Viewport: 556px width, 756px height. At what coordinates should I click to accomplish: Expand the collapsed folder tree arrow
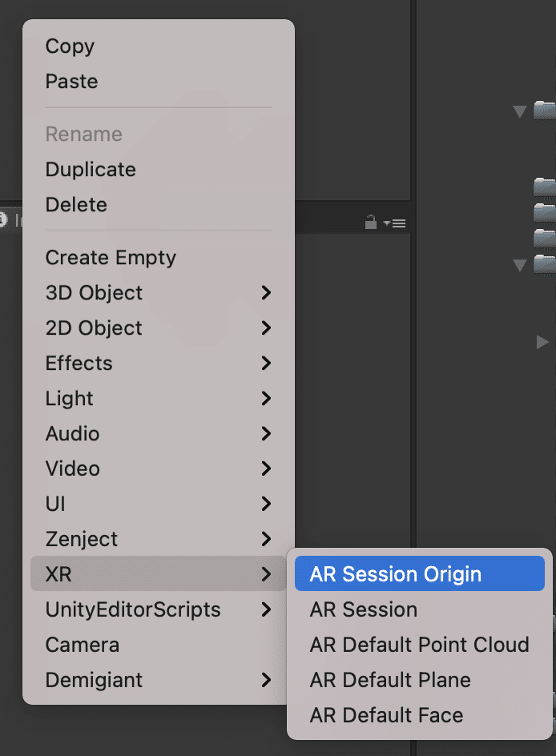(x=542, y=342)
